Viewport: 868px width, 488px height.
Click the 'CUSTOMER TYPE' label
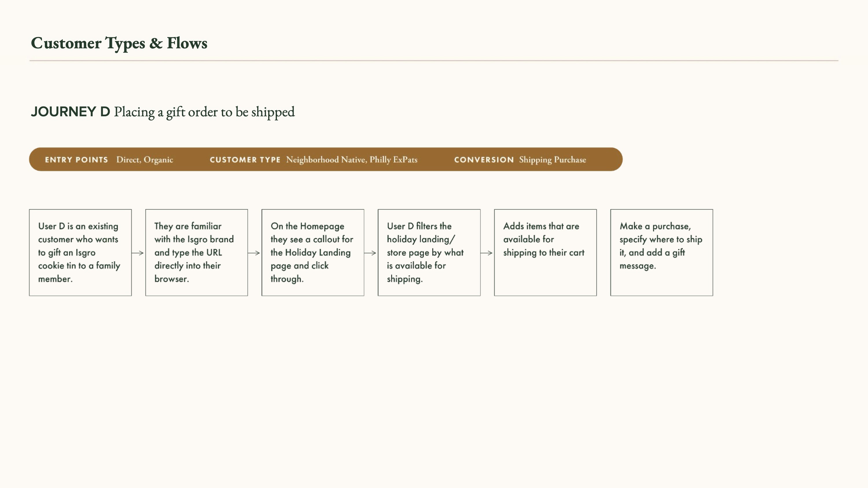click(x=245, y=160)
